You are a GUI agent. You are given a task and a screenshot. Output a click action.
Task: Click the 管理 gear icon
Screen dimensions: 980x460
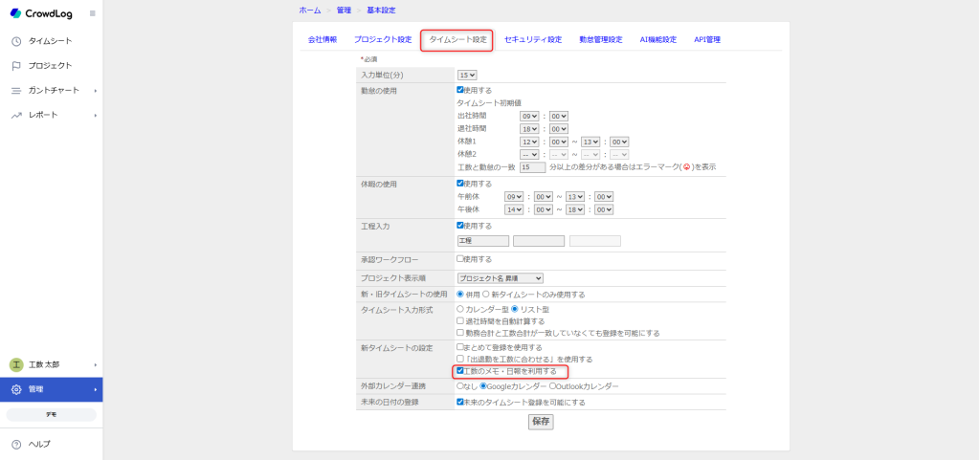click(16, 389)
